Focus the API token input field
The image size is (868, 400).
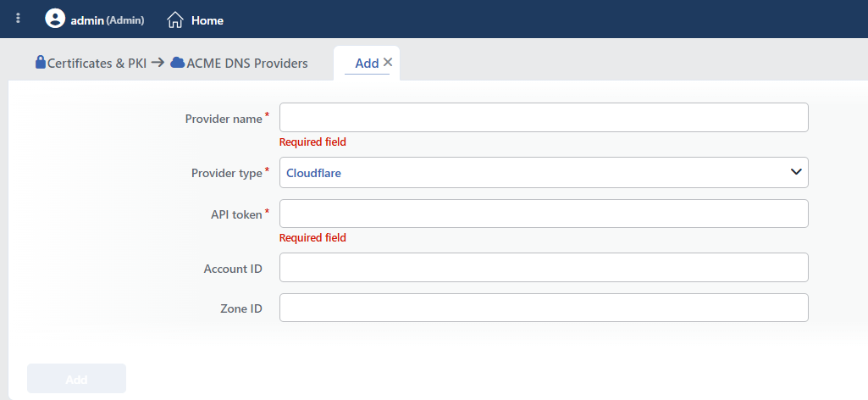coord(544,214)
